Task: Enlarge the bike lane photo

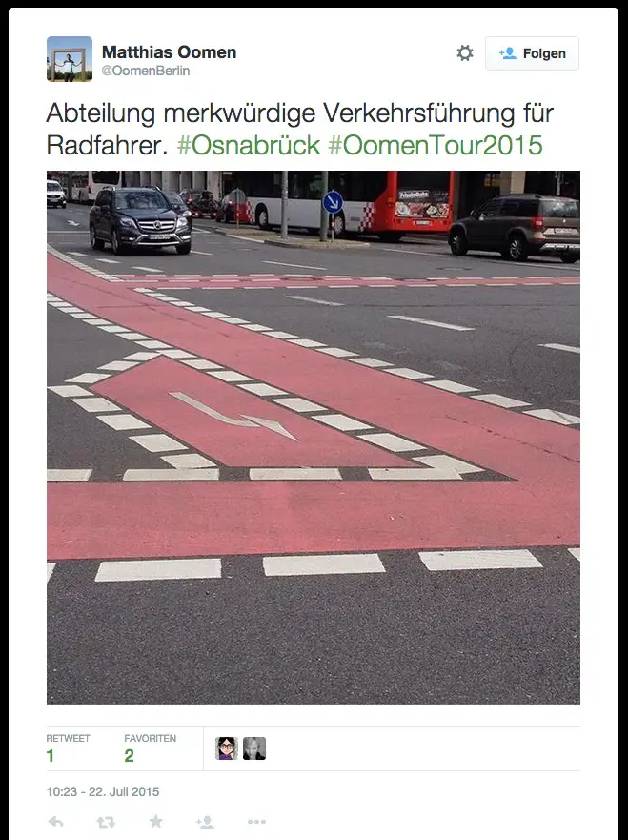Action: (x=314, y=437)
